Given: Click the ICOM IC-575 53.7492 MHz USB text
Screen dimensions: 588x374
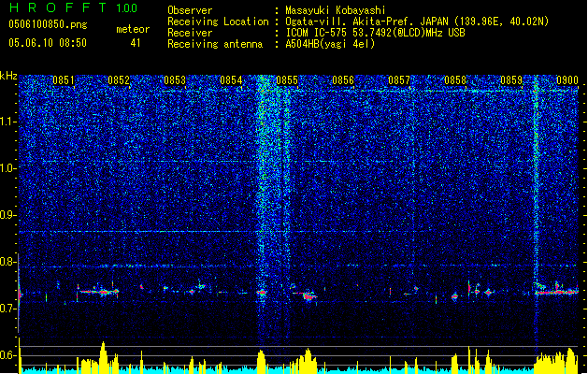Looking at the screenshot, I should click(x=376, y=33).
